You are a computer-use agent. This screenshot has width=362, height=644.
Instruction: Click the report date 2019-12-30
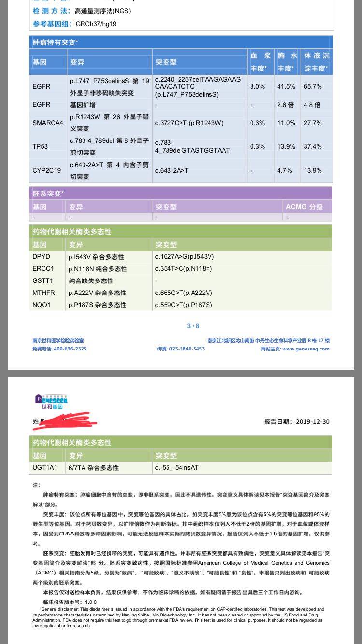click(312, 421)
